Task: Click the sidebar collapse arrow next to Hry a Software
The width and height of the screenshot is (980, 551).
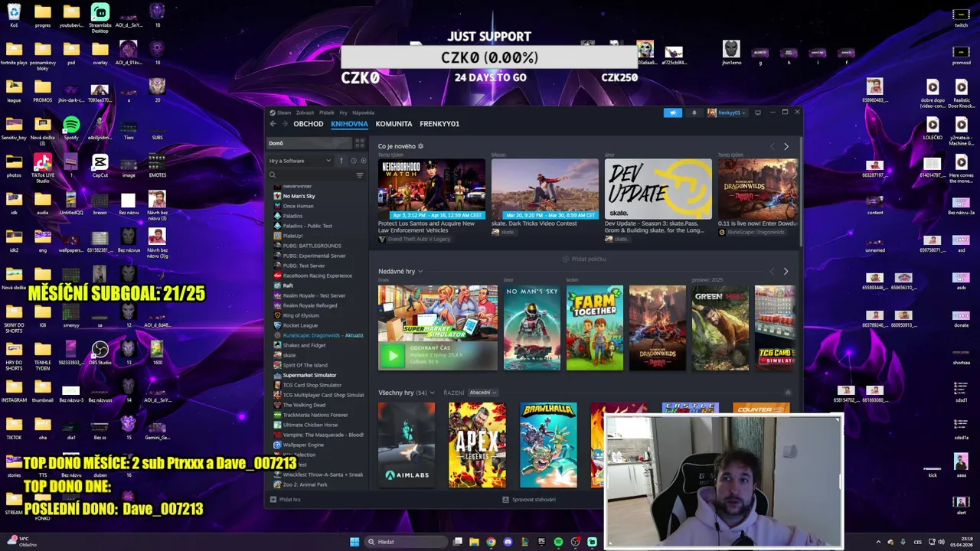Action: click(x=341, y=161)
